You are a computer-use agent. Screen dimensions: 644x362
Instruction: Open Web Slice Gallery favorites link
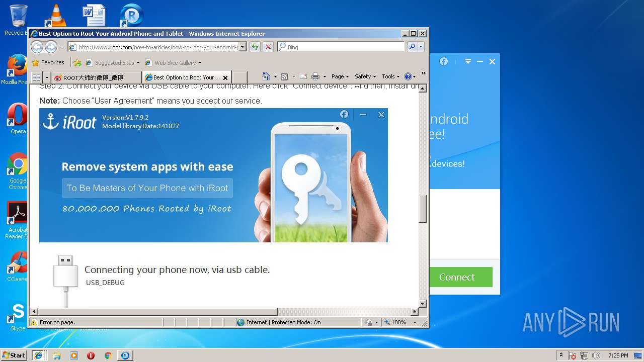click(x=174, y=63)
